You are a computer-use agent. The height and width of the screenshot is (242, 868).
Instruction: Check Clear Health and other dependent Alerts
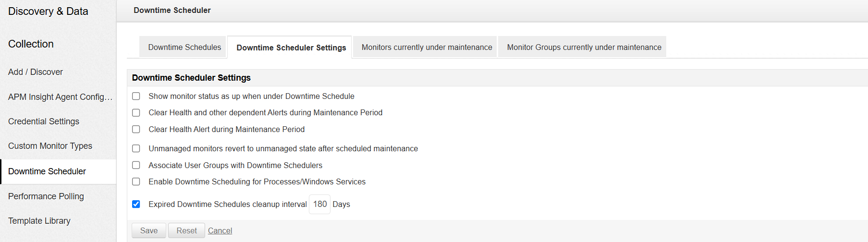click(136, 113)
